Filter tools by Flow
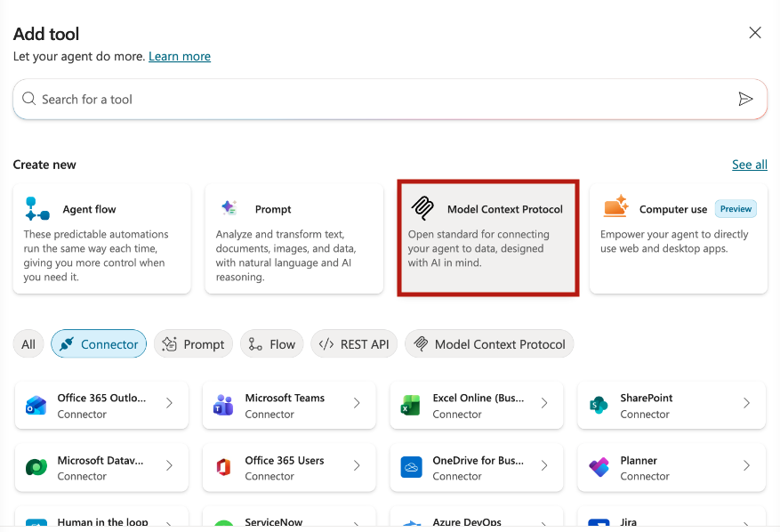Image resolution: width=780 pixels, height=532 pixels. click(x=271, y=344)
